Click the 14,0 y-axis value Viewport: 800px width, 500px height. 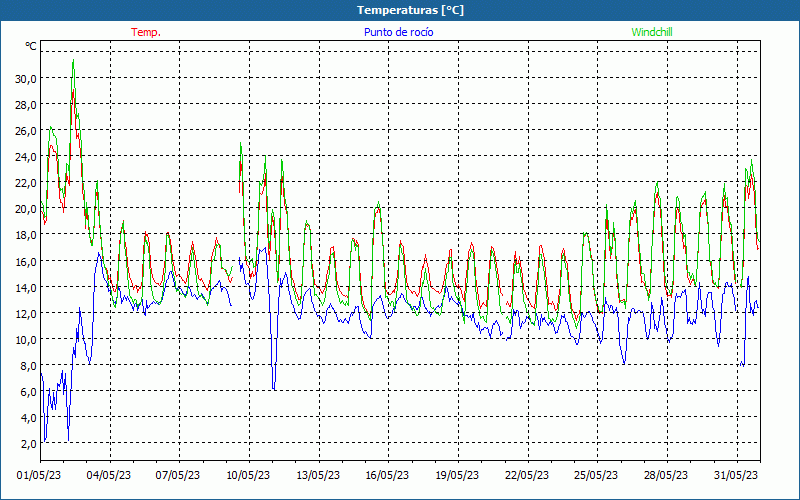(x=26, y=287)
